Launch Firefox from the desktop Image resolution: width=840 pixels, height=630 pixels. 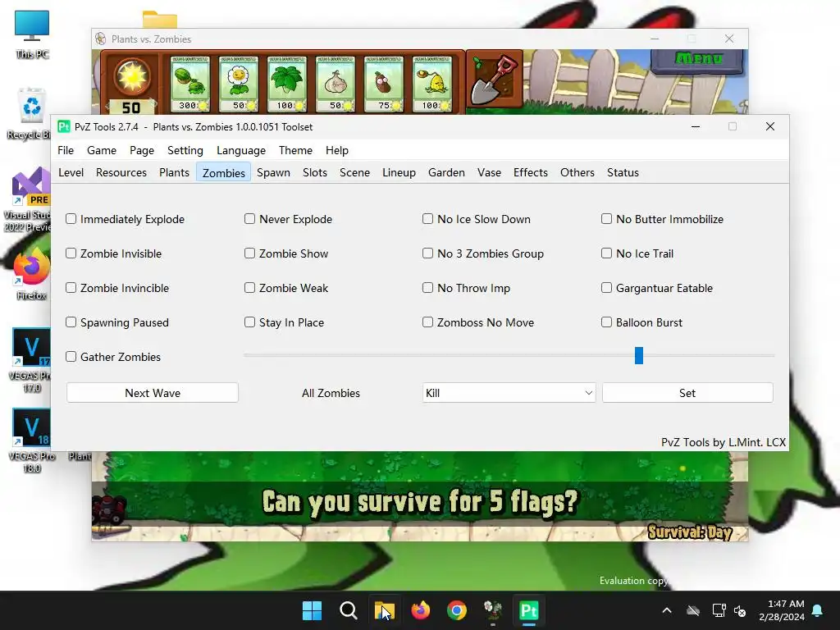tap(31, 274)
